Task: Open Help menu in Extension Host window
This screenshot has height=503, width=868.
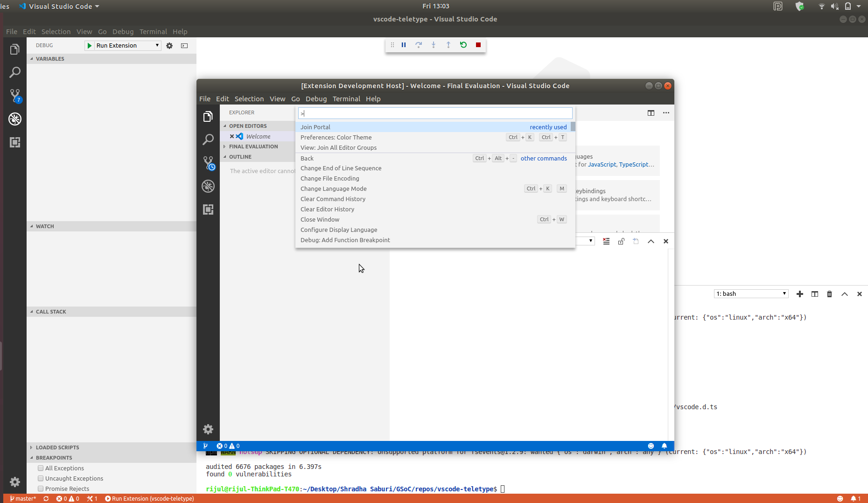Action: pyautogui.click(x=373, y=99)
